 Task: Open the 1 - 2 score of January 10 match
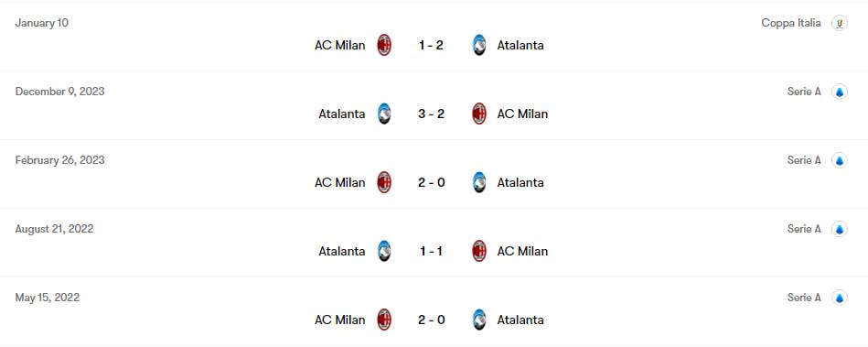coord(431,46)
